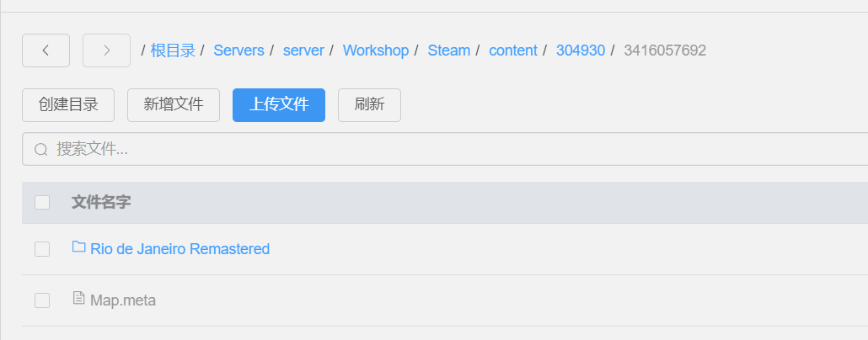Check the Rio de Janeiro Remastered row checkbox
868x340 pixels.
click(42, 249)
